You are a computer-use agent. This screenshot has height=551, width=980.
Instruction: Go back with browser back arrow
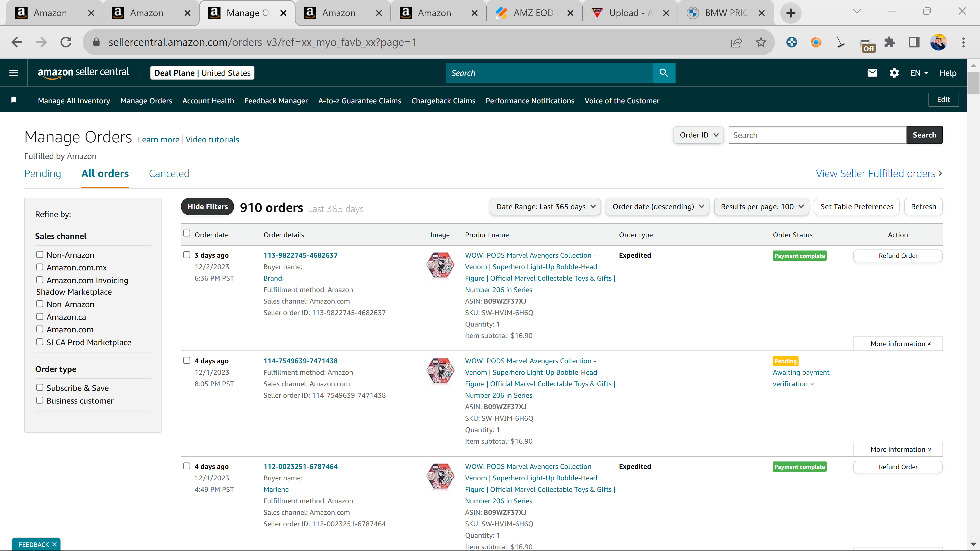tap(17, 42)
